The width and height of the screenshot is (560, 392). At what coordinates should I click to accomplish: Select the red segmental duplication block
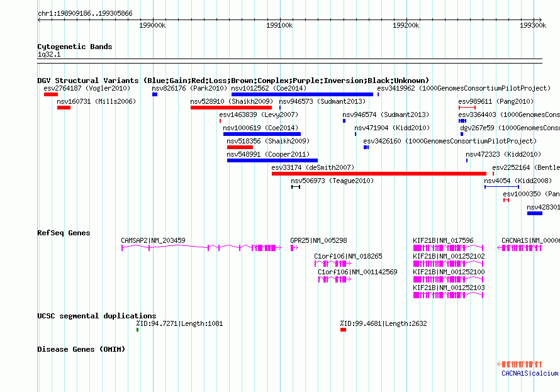343,330
